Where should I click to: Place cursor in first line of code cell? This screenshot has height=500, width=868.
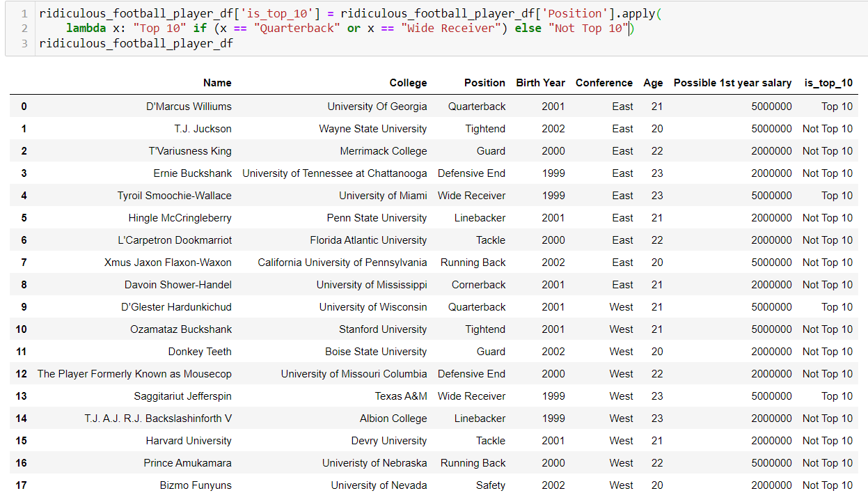tap(348, 13)
